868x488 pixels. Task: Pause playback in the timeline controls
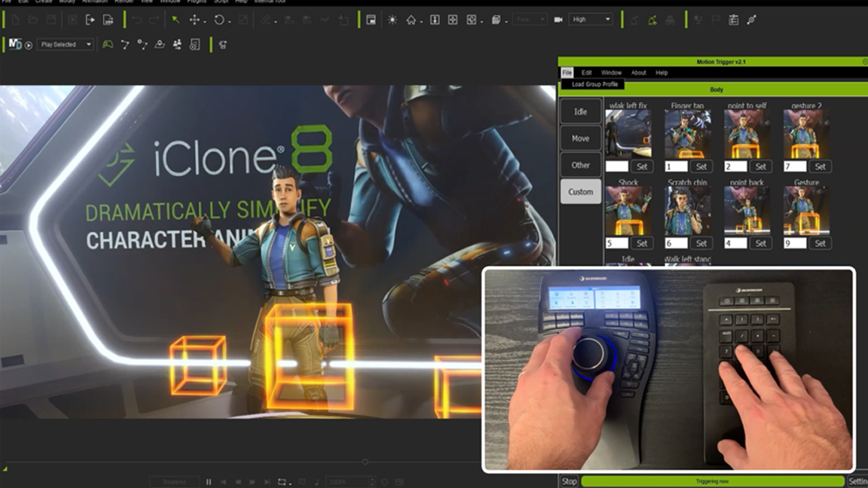click(209, 482)
